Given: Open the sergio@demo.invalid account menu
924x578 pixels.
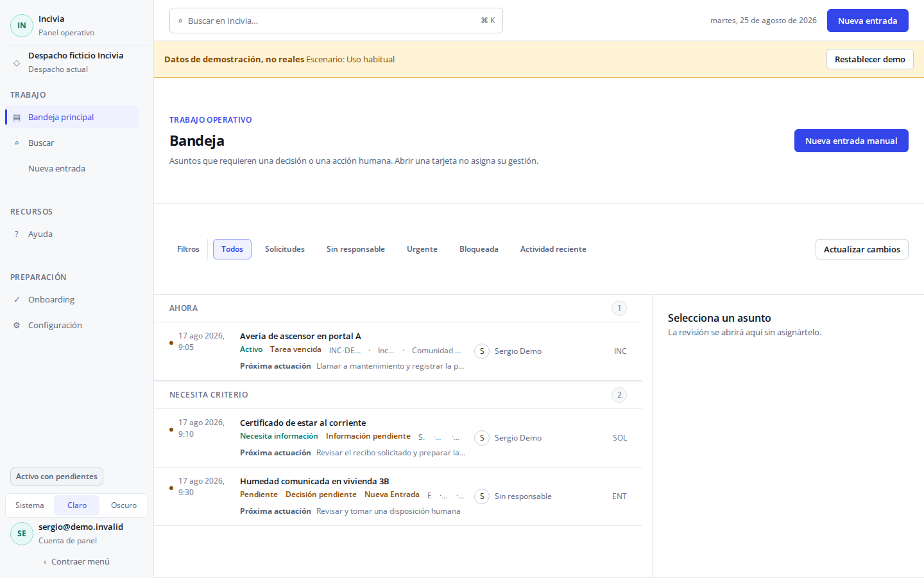Looking at the screenshot, I should (76, 534).
